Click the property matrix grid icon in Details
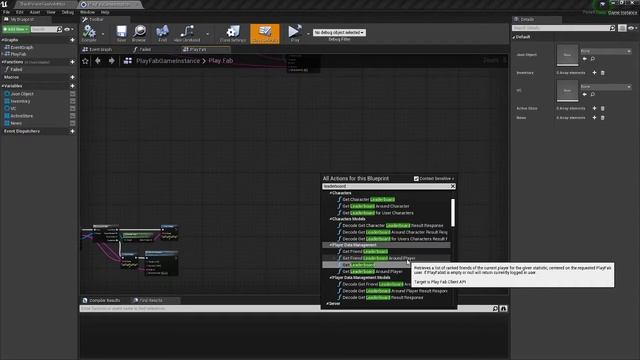 click(x=622, y=28)
